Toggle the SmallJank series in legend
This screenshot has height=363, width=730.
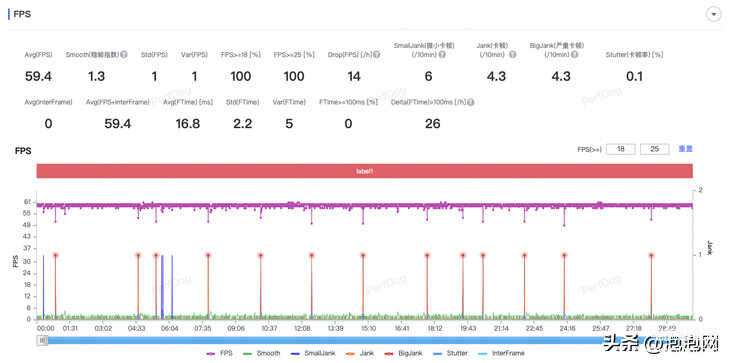312,353
